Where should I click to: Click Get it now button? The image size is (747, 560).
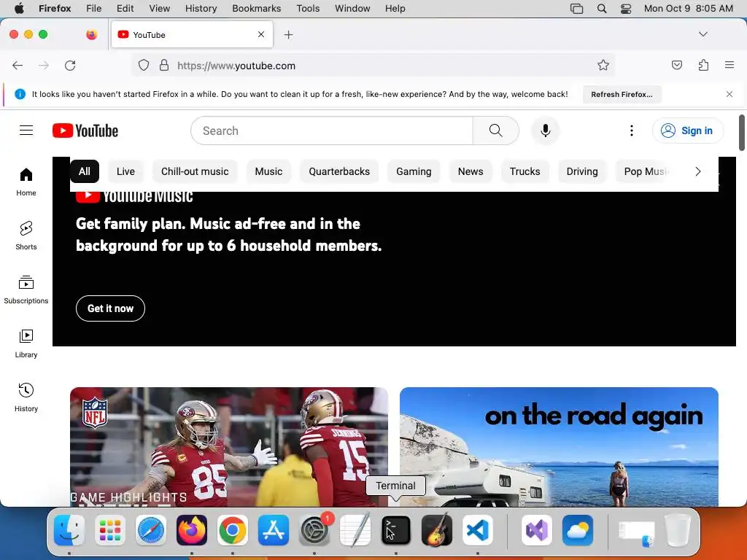click(x=111, y=308)
